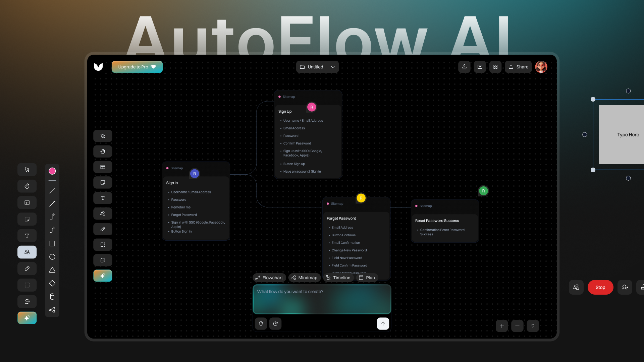The height and width of the screenshot is (362, 644).
Task: Click the shapes icon left of Stop
Action: point(576,287)
